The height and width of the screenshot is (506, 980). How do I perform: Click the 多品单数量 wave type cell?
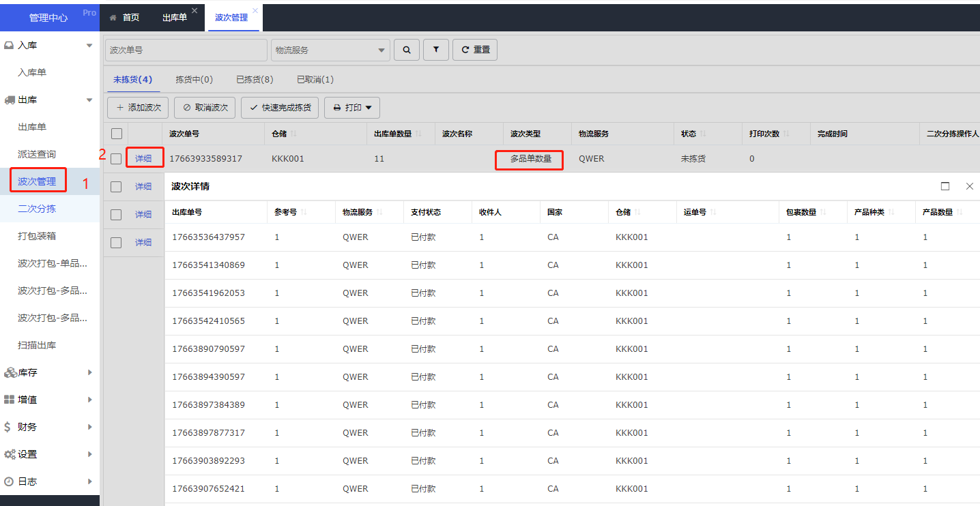point(530,159)
